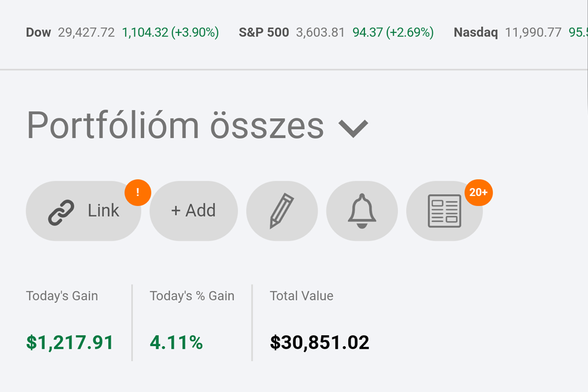This screenshot has height=392, width=588.
Task: Expand the portfolio selector chevron
Action: 353,127
